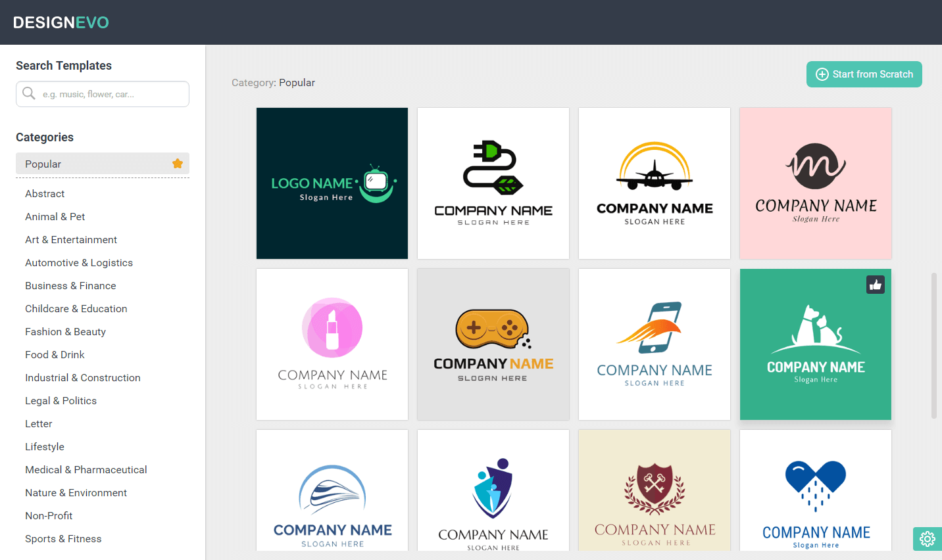Click the search magnifier icon
Screen dimensions: 942x560
point(29,93)
